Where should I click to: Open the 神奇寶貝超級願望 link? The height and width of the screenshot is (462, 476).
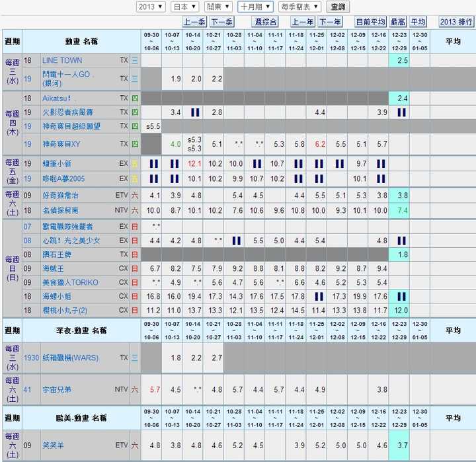[x=71, y=126]
